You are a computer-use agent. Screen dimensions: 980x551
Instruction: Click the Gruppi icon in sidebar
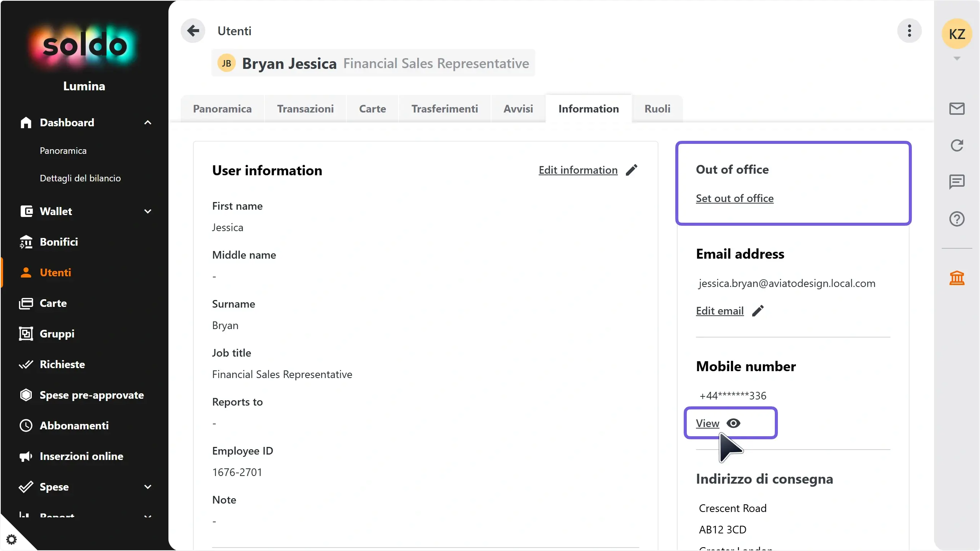(26, 334)
